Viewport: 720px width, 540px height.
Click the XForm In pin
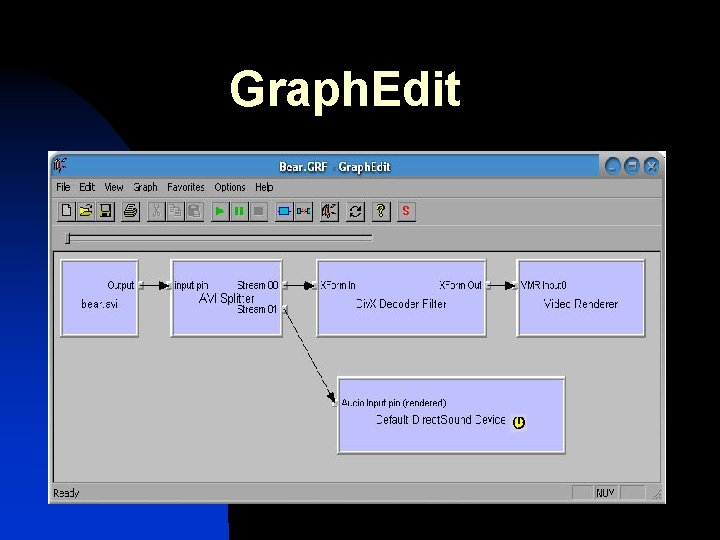tap(315, 286)
